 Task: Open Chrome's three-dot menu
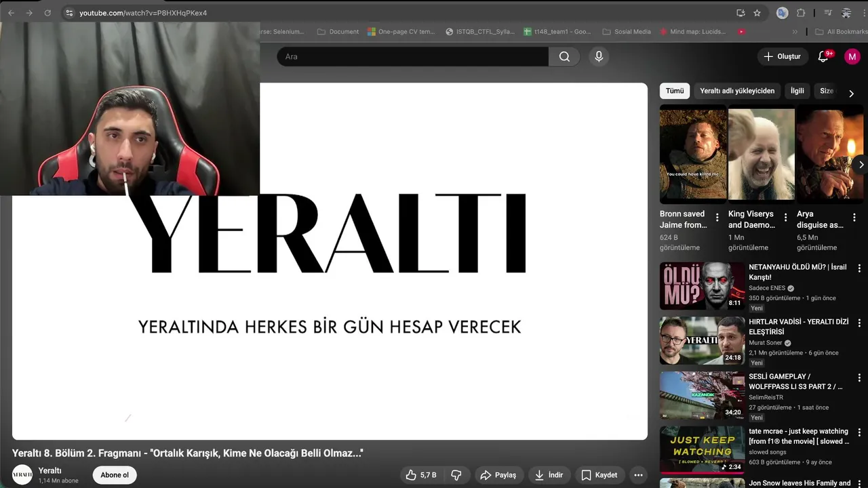(864, 13)
